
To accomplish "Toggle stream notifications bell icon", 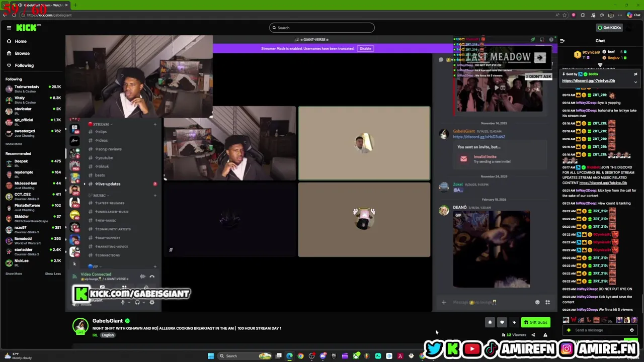I will (490, 323).
